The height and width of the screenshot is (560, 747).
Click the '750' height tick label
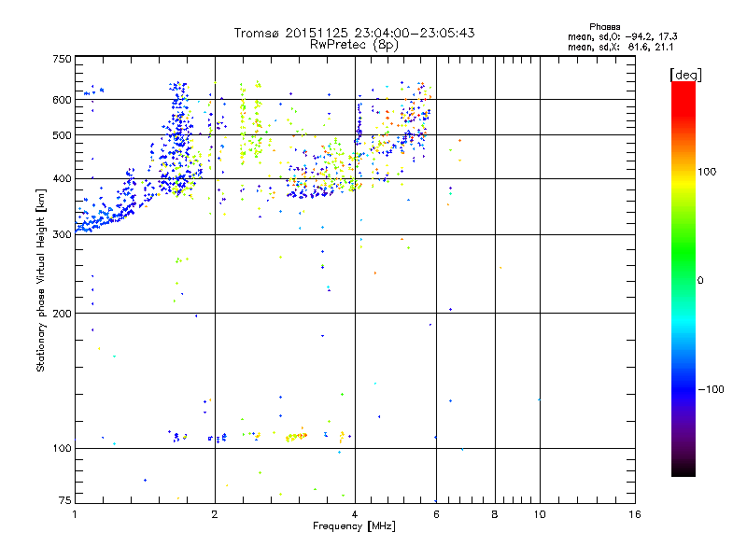pos(62,59)
